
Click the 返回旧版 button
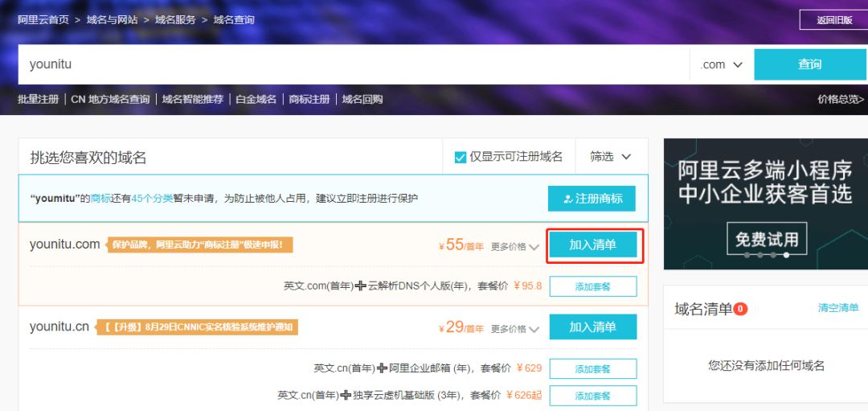click(x=834, y=20)
